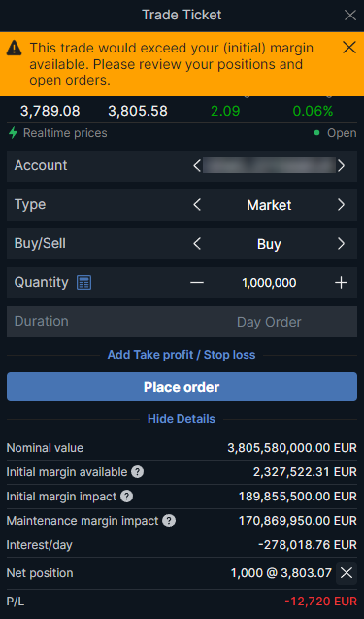Open Maintenance margin impact help icon
This screenshot has width=364, height=619.
pos(169,521)
